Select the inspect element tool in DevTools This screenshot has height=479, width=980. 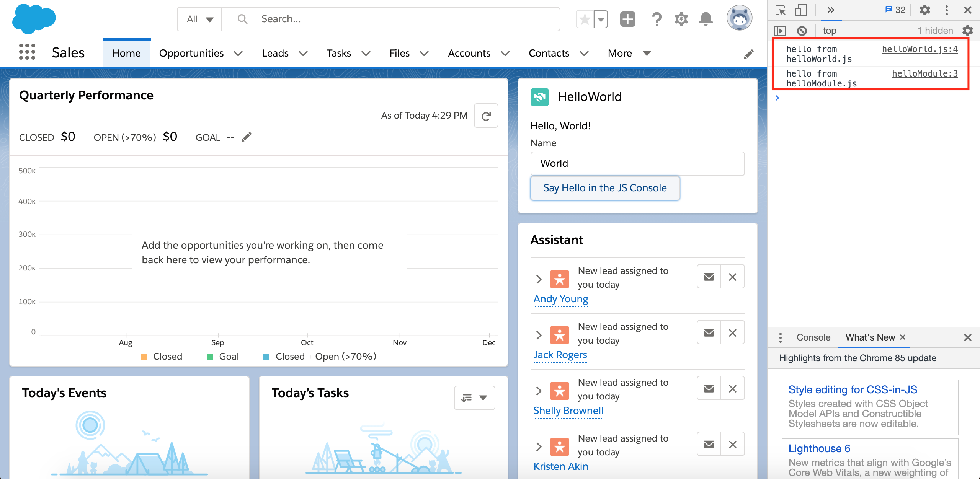(780, 10)
